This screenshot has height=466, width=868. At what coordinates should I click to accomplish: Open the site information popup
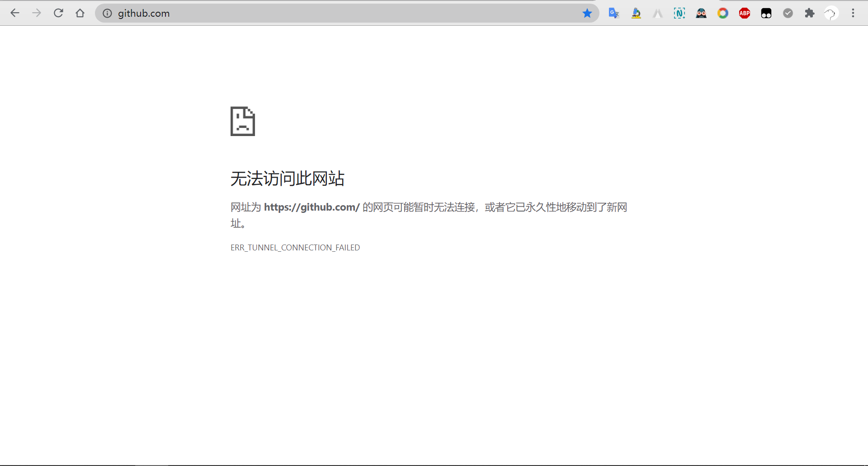click(x=107, y=13)
